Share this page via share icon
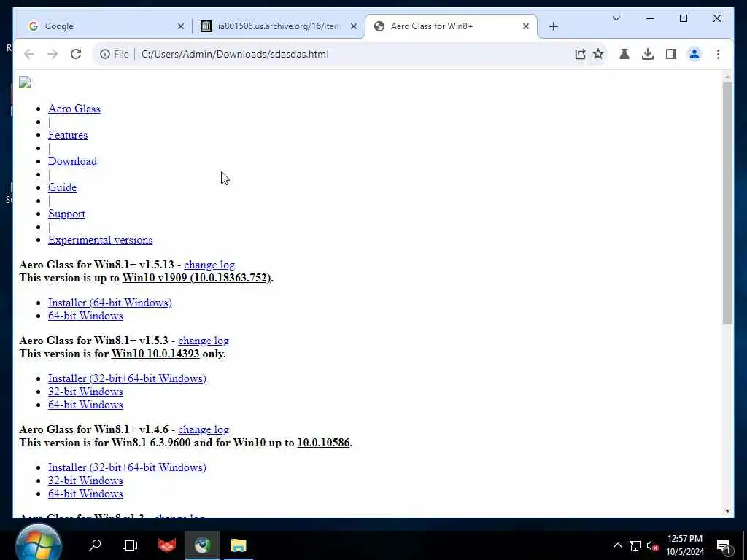Screen dimensions: 747x560 tap(580, 54)
